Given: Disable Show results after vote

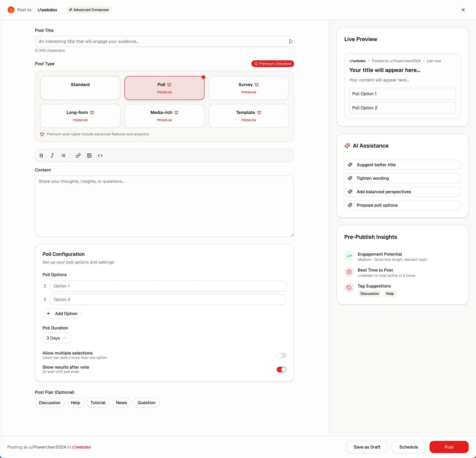Looking at the screenshot, I should [281, 370].
